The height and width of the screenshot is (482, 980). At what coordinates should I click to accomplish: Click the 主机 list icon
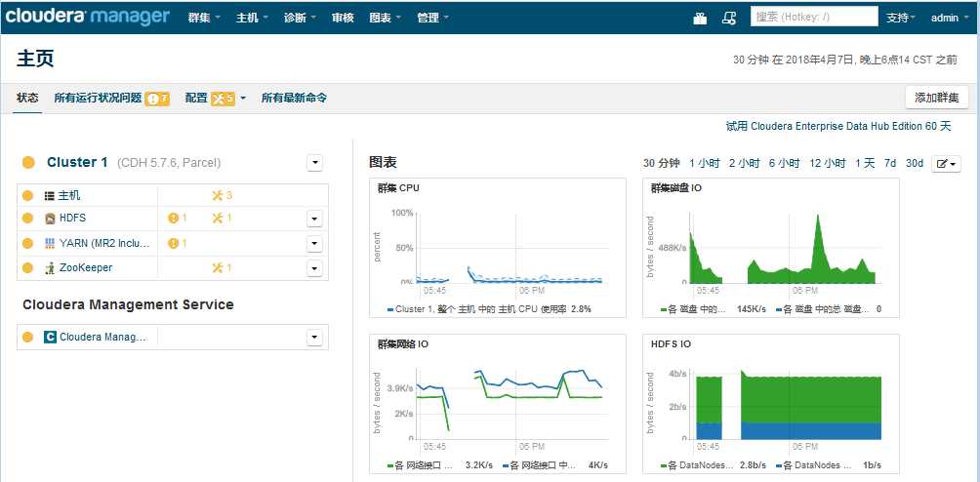coord(50,196)
